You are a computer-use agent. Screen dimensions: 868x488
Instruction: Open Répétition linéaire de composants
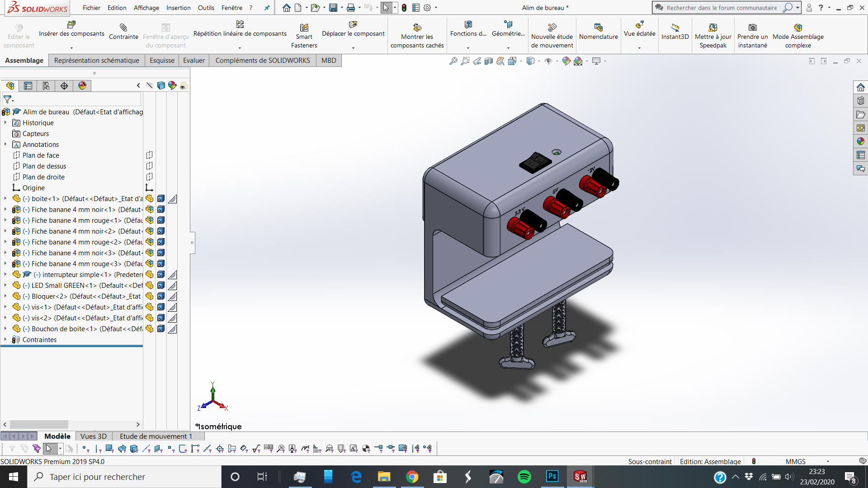point(240,29)
